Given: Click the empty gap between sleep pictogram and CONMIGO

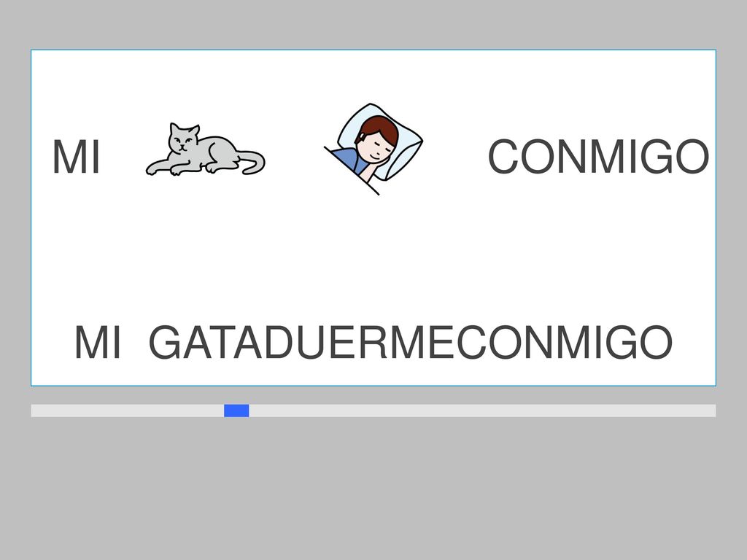Looking at the screenshot, I should [455, 156].
